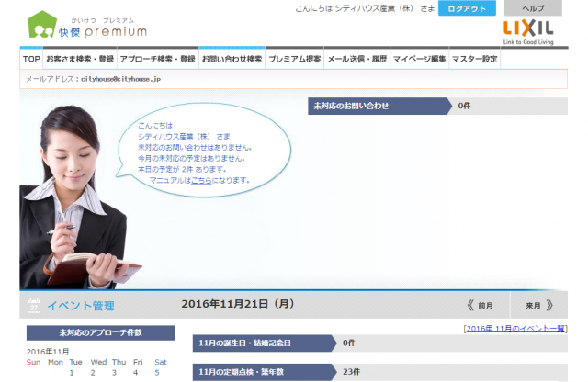
Task: Open 2016年11月のイベント一覧 link
Action: [514, 328]
